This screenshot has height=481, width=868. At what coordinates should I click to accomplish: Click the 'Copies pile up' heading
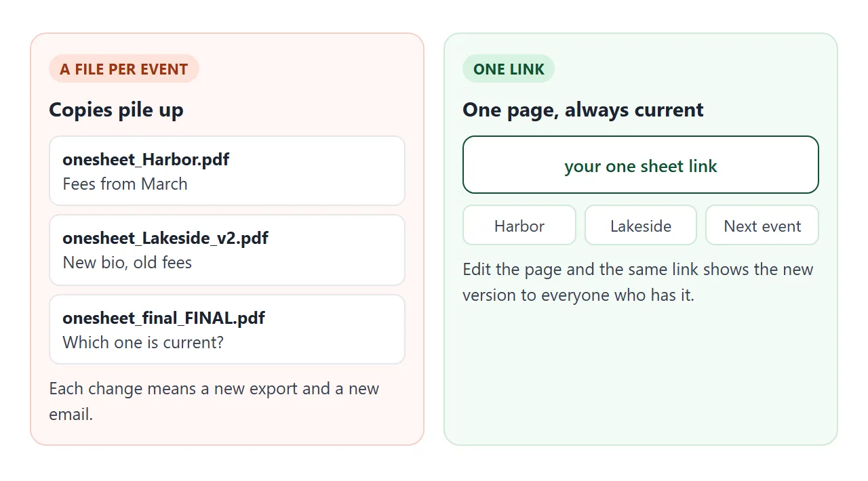coord(116,110)
